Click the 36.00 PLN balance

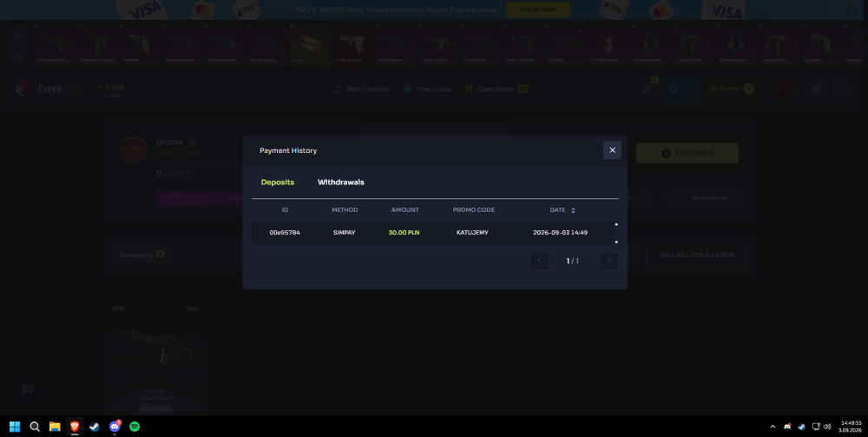[724, 89]
